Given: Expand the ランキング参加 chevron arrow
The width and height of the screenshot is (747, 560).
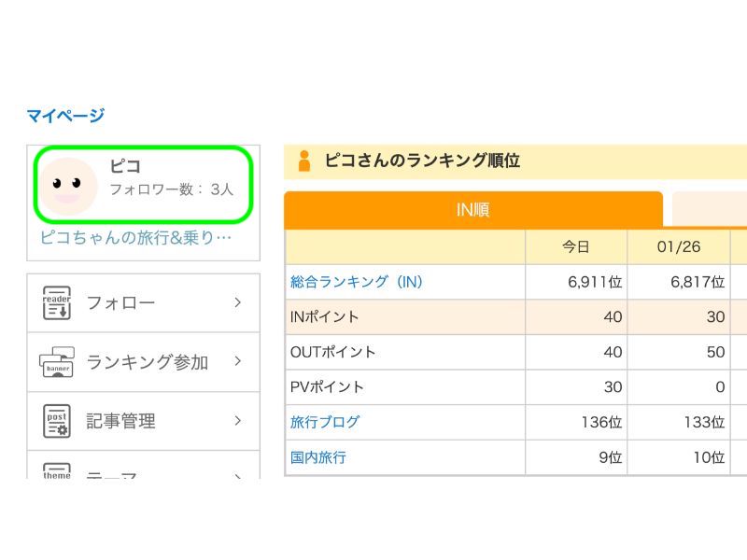Looking at the screenshot, I should [238, 361].
